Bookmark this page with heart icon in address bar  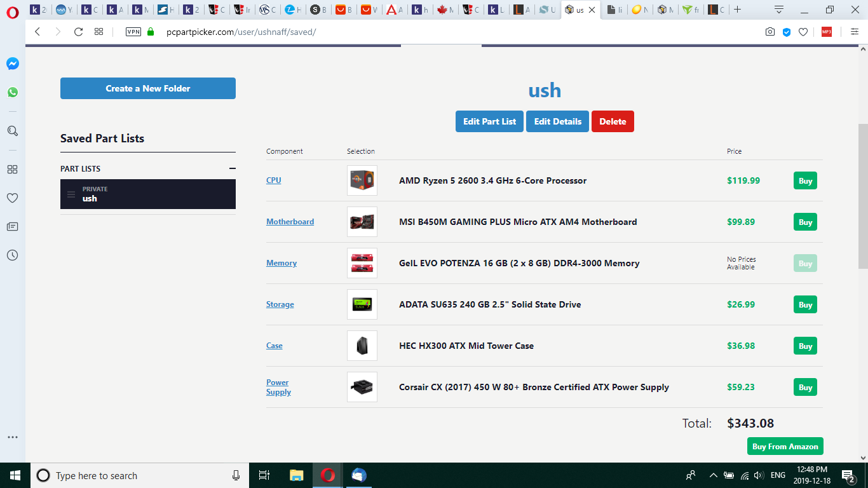coord(803,32)
